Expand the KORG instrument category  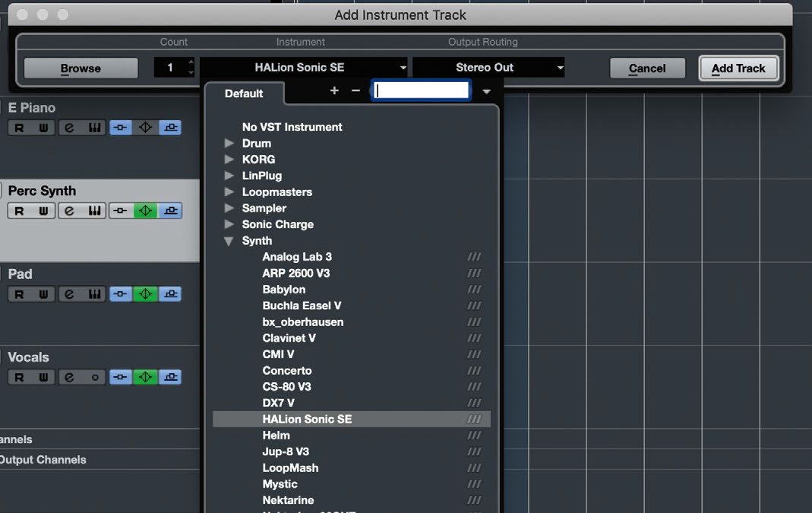(x=229, y=159)
